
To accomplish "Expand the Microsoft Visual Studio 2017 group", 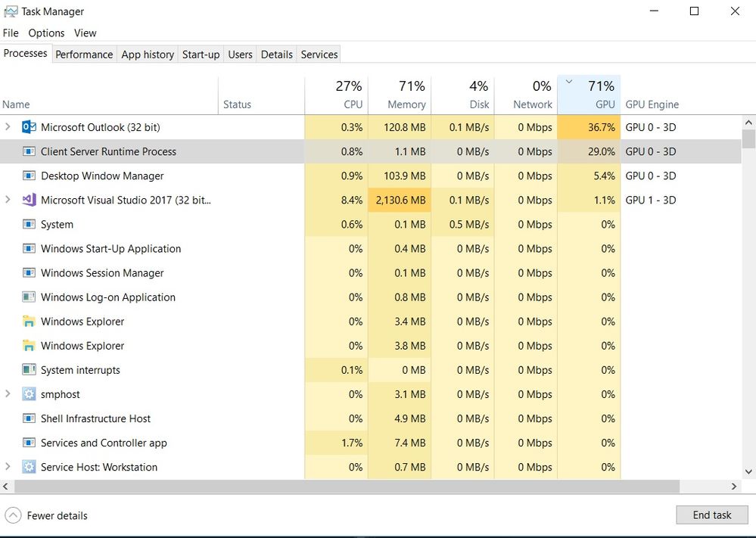I will [8, 199].
